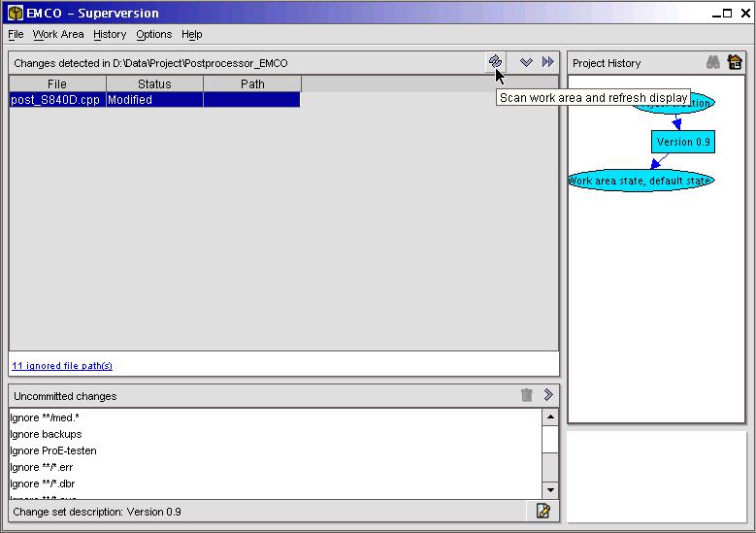Select the Version 0.9 node in history graph
Screen dimensions: 756x533
click(682, 142)
